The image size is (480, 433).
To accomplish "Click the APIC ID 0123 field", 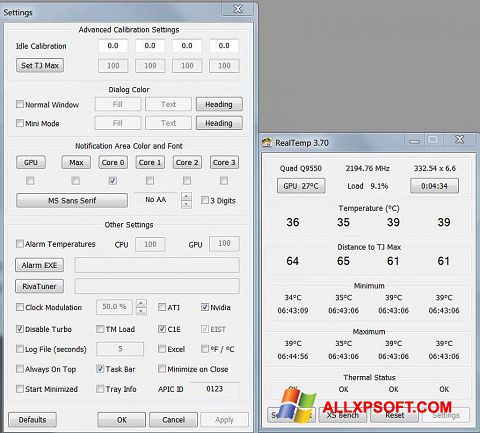I will [x=215, y=389].
